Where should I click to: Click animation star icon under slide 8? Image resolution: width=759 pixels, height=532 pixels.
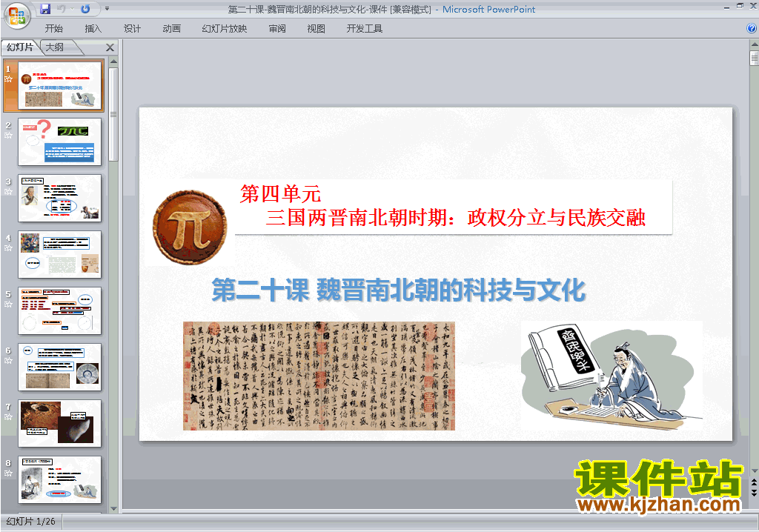coord(8,473)
